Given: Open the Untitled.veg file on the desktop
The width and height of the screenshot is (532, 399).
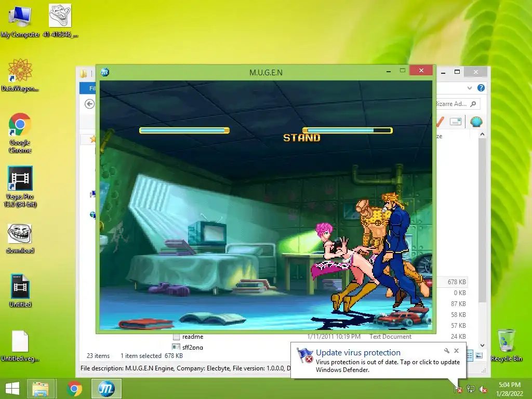Looking at the screenshot, I should pos(20,345).
